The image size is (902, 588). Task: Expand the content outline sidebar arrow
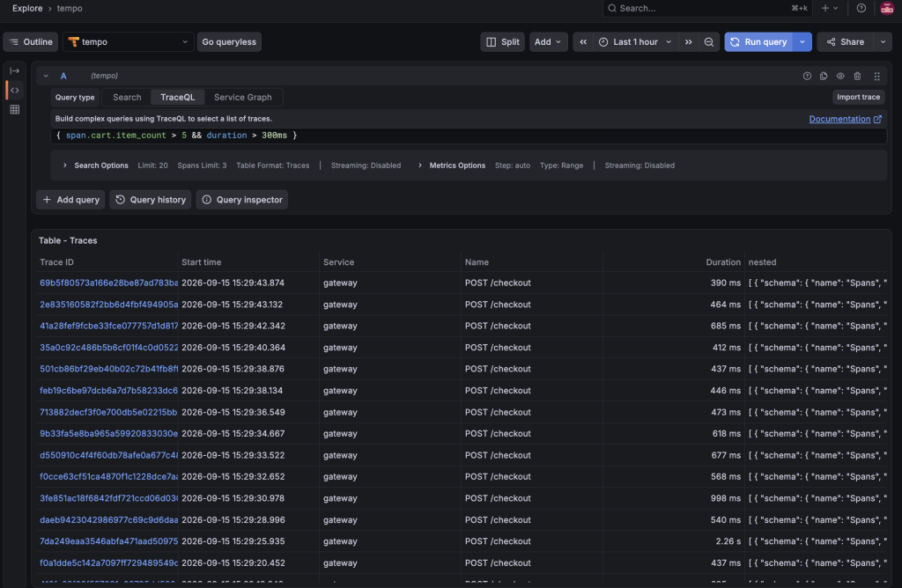pos(15,70)
